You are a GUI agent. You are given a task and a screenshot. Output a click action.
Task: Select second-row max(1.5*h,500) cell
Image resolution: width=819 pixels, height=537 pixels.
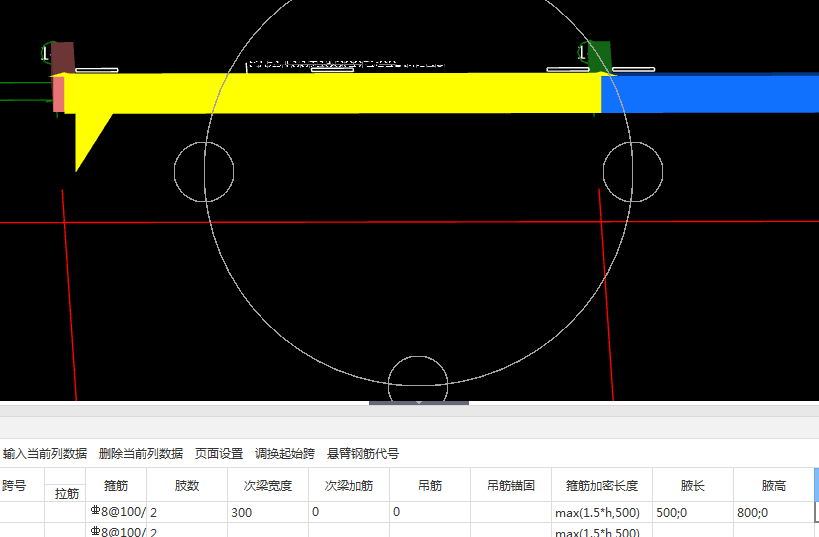point(602,530)
